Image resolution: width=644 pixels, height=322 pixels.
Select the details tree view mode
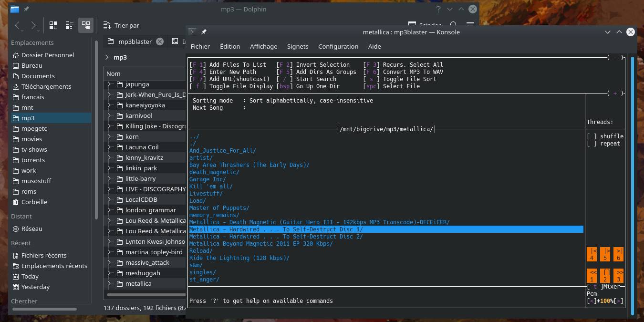tap(86, 25)
